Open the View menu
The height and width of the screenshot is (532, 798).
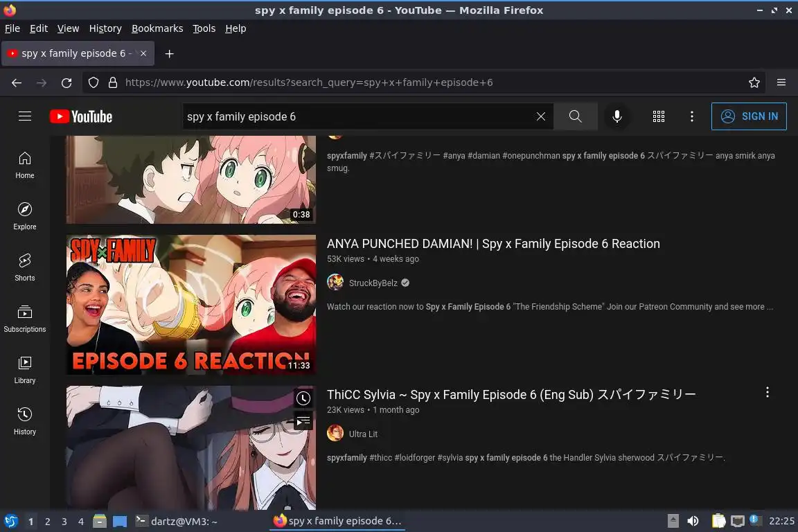[68, 28]
